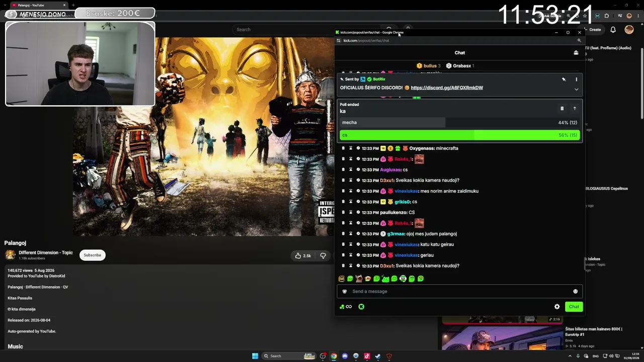Subscribe to Different Dimension - Topic channel
The image size is (644, 362).
click(93, 255)
